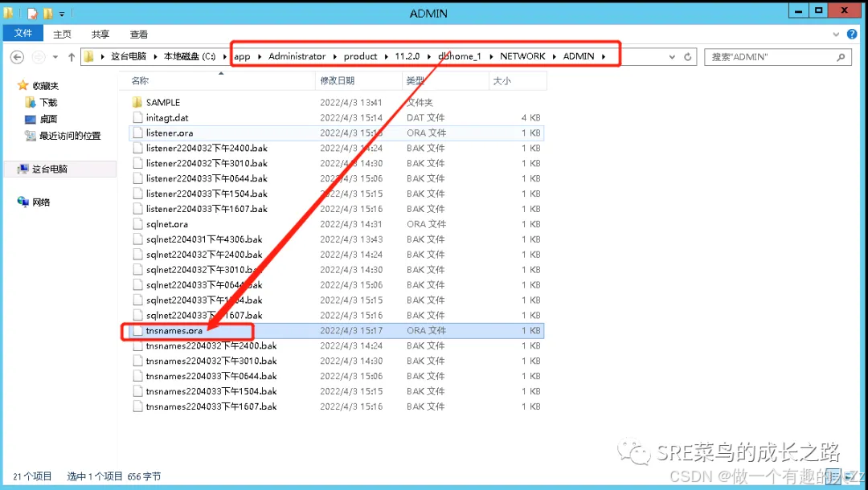The height and width of the screenshot is (490, 868).
Task: Open the recent locations dropdown arrow
Action: (x=55, y=57)
